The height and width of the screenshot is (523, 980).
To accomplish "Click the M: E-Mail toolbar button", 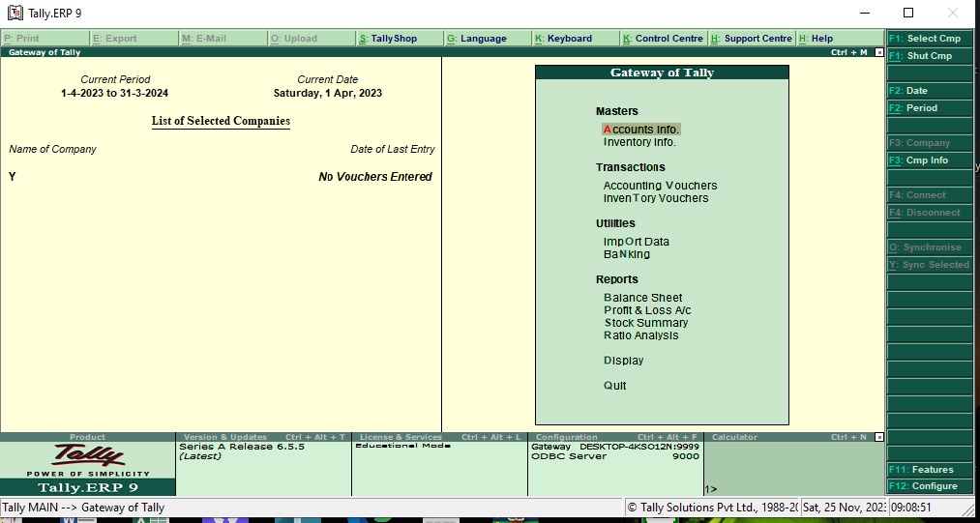I will [223, 38].
